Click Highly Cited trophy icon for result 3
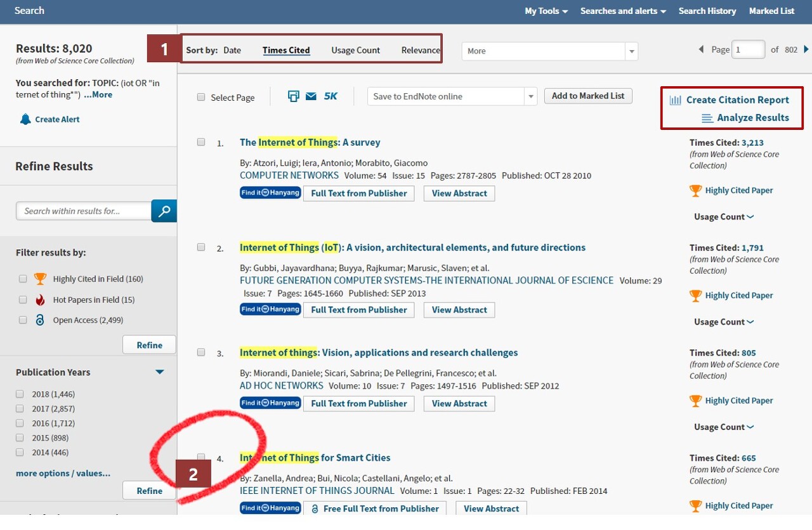812x530 pixels. (695, 401)
